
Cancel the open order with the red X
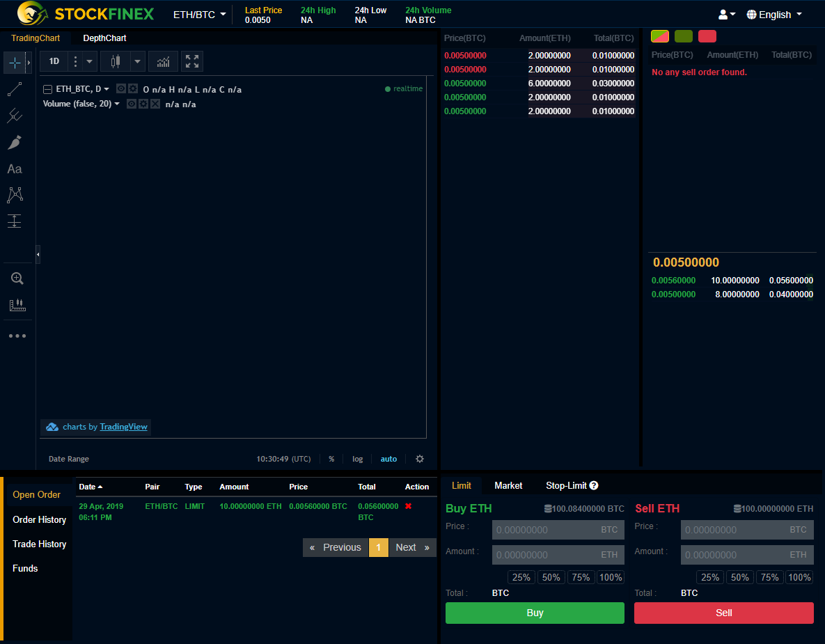click(x=409, y=506)
